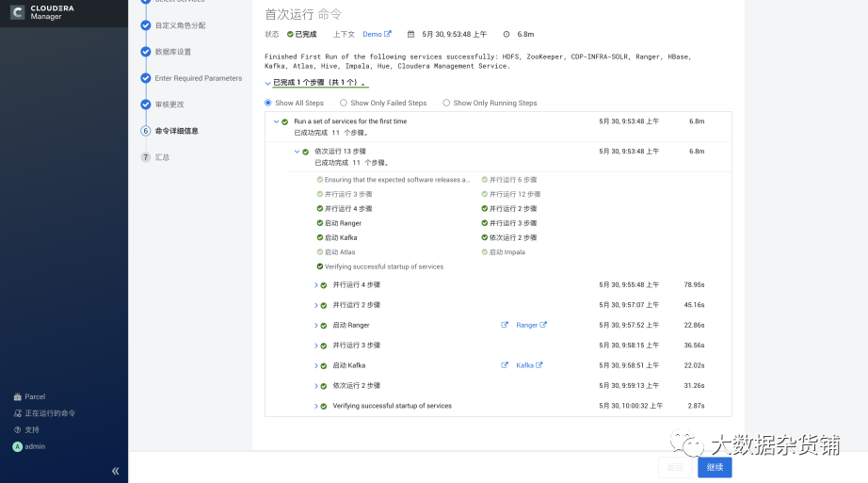This screenshot has width=868, height=483.
Task: Expand the detailed 启动 Ranger row
Action: click(x=316, y=326)
